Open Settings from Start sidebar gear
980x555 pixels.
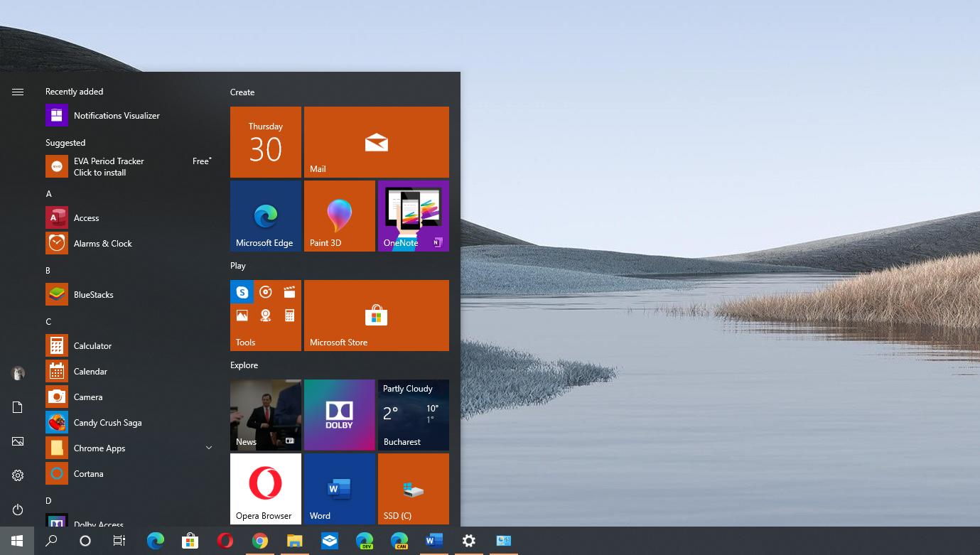18,475
